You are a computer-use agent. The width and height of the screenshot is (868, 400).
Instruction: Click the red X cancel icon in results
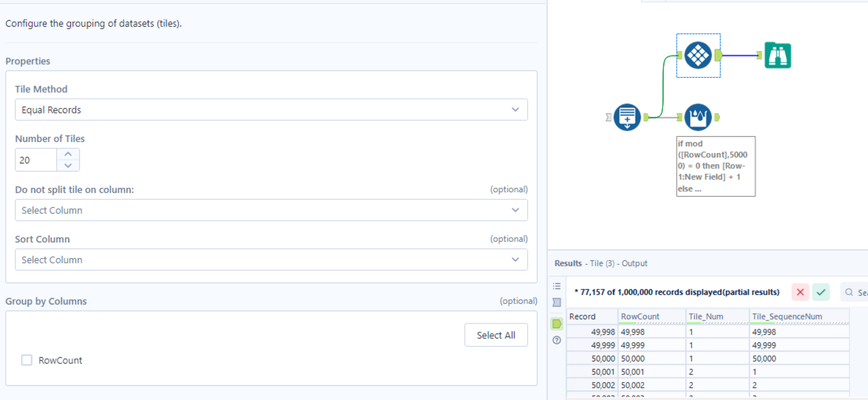click(800, 292)
